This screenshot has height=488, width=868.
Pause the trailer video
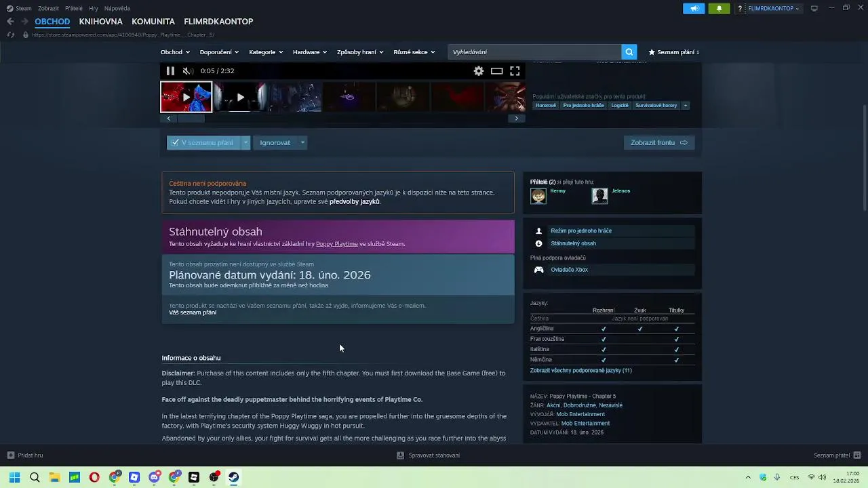tap(170, 71)
